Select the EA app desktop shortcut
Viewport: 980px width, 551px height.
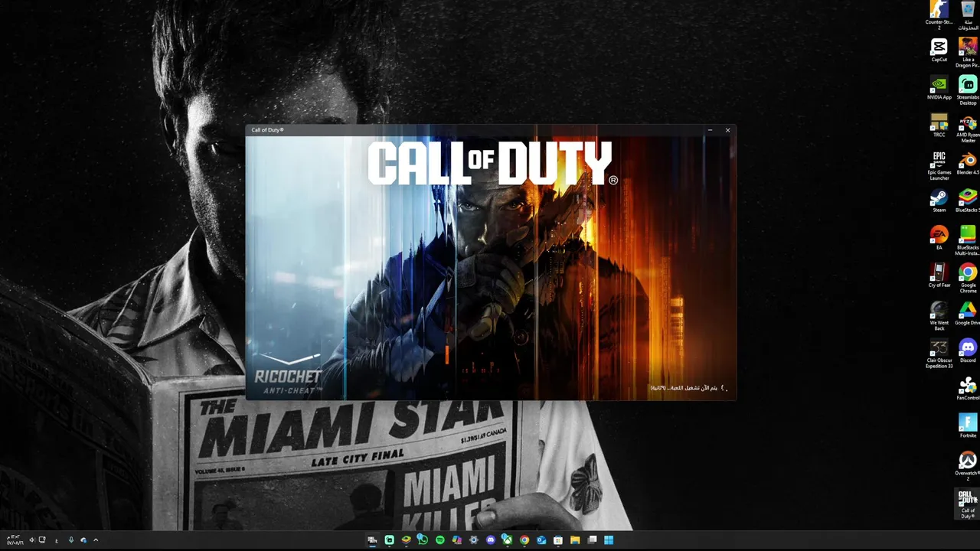[x=939, y=237]
